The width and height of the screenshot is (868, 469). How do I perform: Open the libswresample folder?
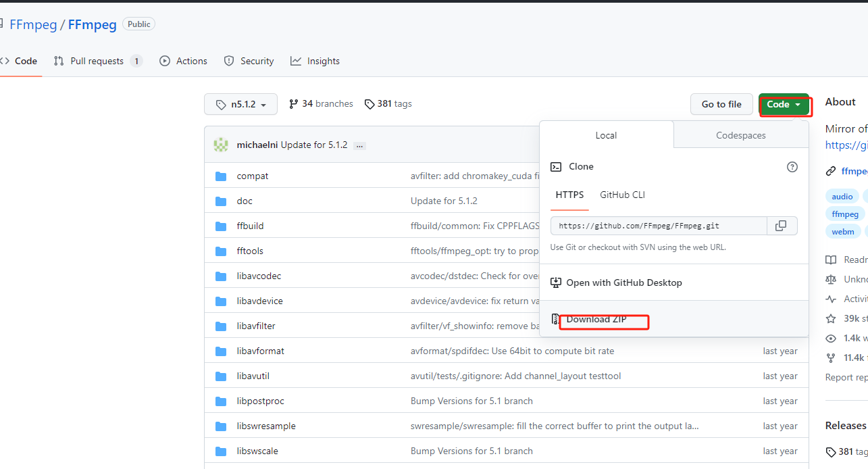[267, 426]
